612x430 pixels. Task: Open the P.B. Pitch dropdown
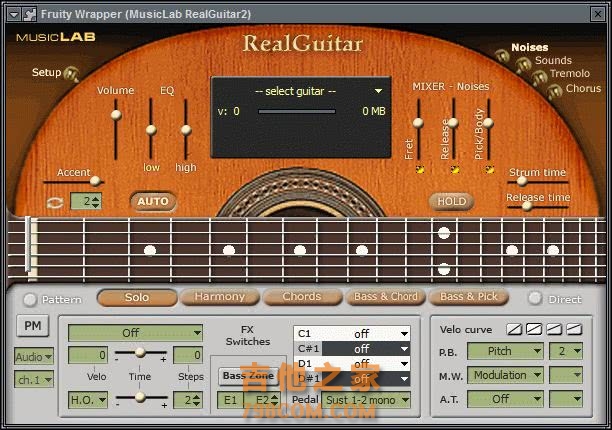click(x=505, y=351)
